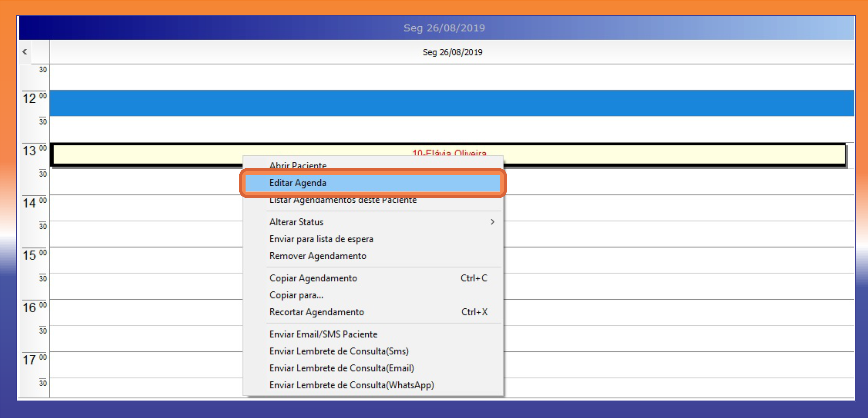Select Enviar Lembrete de Consulta(Email)
Image resolution: width=868 pixels, height=418 pixels.
(x=341, y=368)
